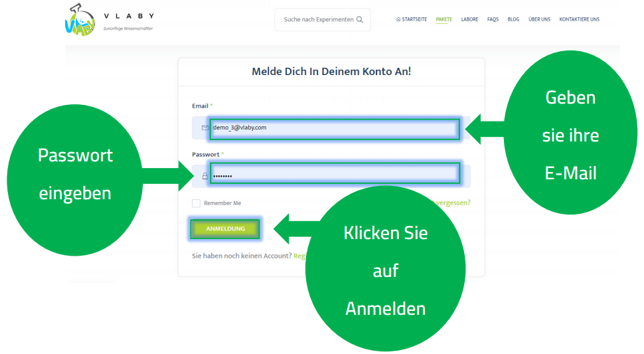Screen dimensions: 644x354
Task: Click the 'Geben sie ihre E-Mail' callout
Action: pyautogui.click(x=570, y=135)
